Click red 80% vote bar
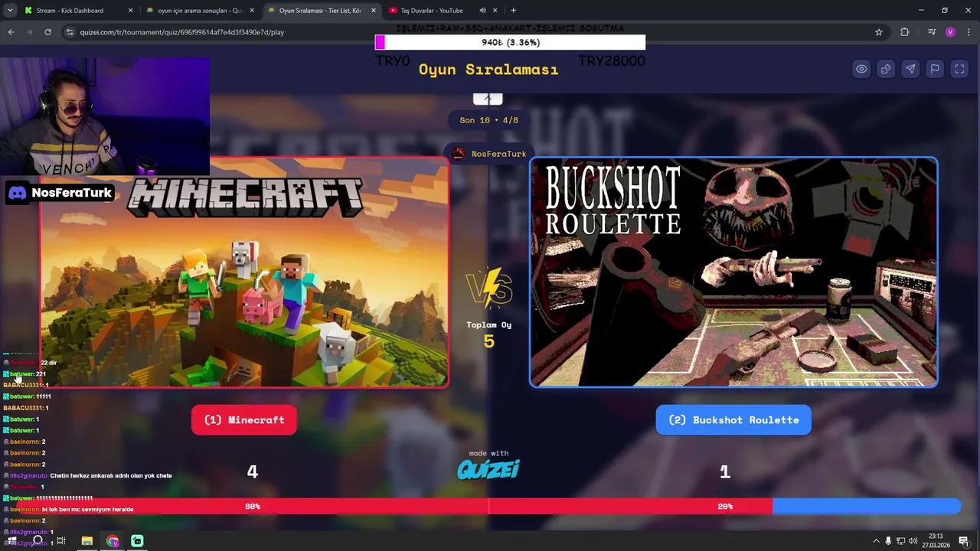980x551 pixels. pos(394,507)
